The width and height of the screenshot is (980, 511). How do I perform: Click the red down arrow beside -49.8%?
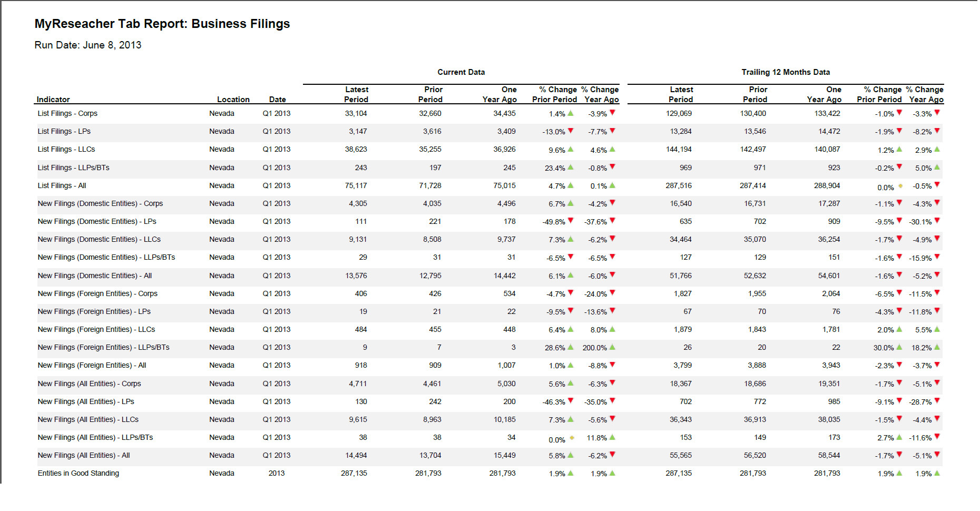pos(570,221)
